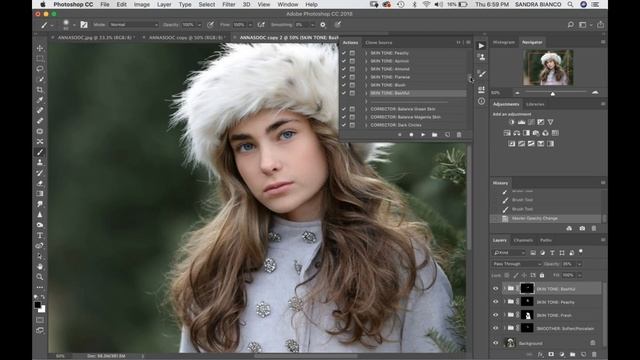Add a Brightness/Contrast adjustment

click(x=511, y=122)
